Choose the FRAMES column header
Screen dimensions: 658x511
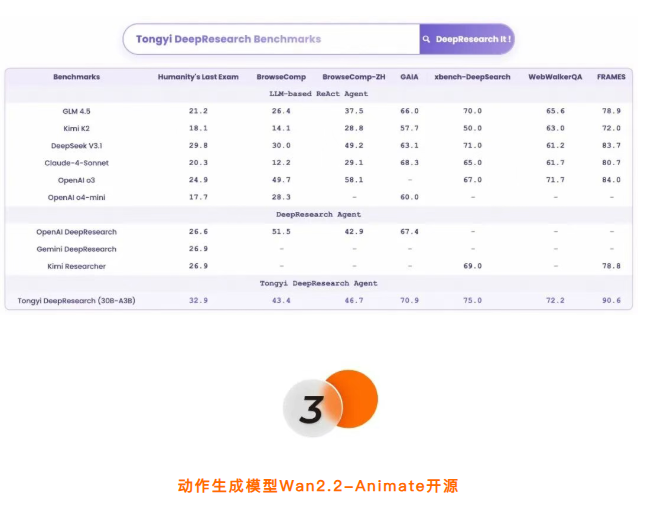[x=611, y=77]
